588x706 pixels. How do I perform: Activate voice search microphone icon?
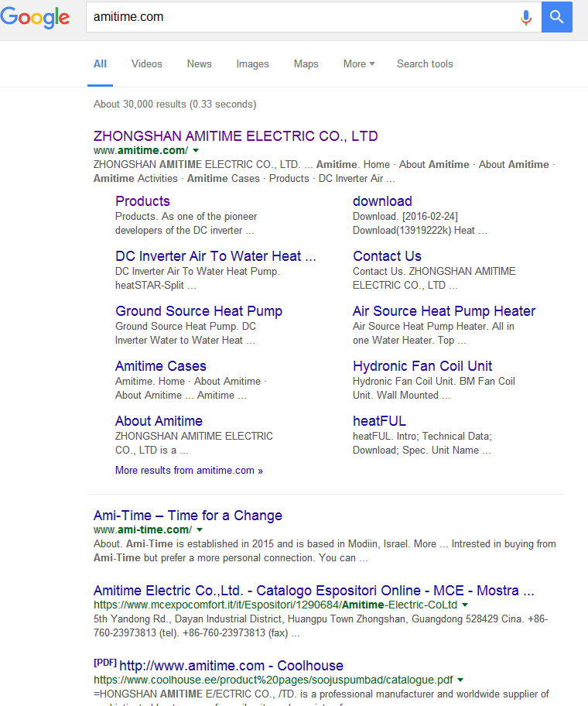(x=525, y=17)
